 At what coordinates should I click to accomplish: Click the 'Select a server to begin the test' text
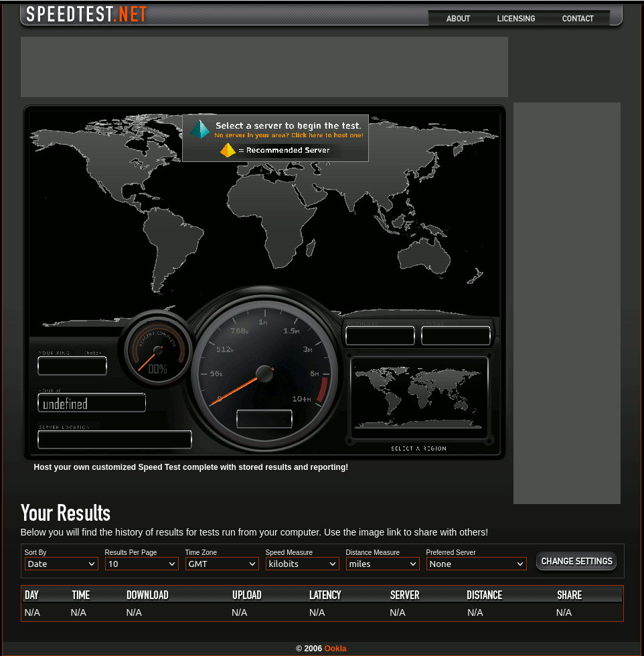(x=288, y=126)
